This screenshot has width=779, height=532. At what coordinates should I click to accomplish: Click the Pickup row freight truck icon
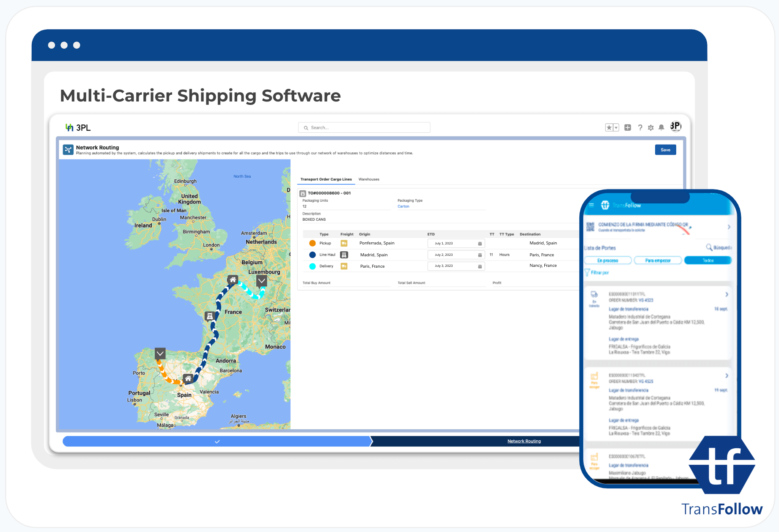344,243
